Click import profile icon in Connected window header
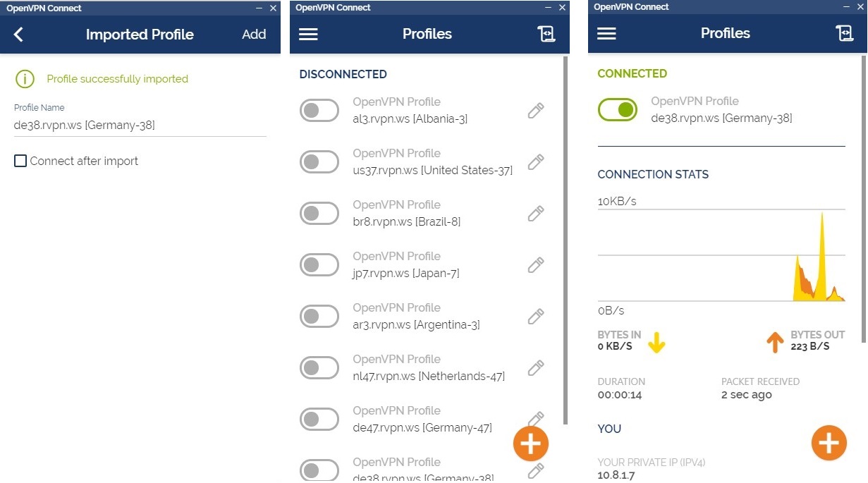Viewport: 868px width, 483px height. click(845, 33)
